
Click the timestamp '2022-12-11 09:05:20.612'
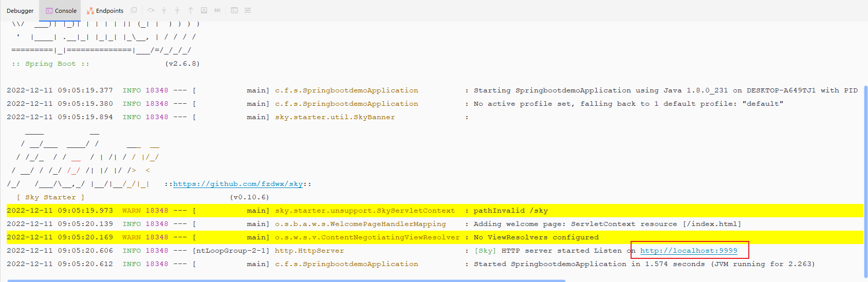click(60, 264)
